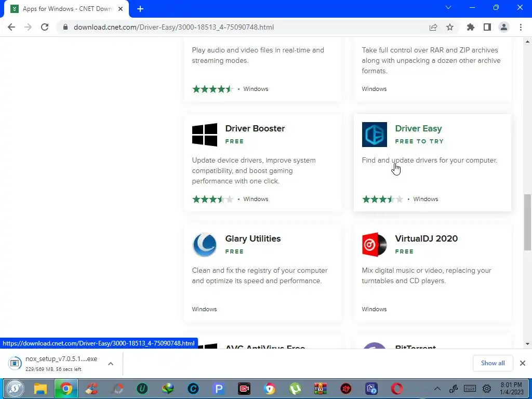Click nox_setup download file icon
Viewport: 532px width, 399px height.
click(15, 363)
